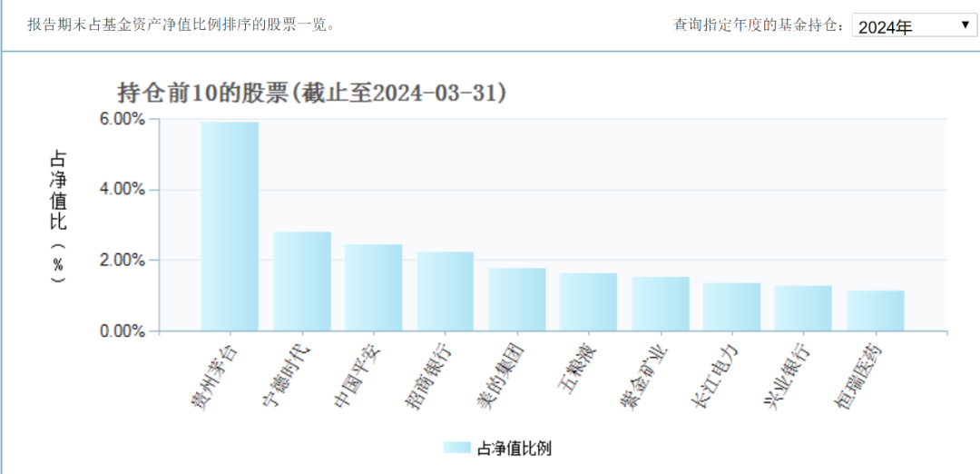980x474 pixels.
Task: Click the 中国平安 x-axis label
Action: point(358,377)
